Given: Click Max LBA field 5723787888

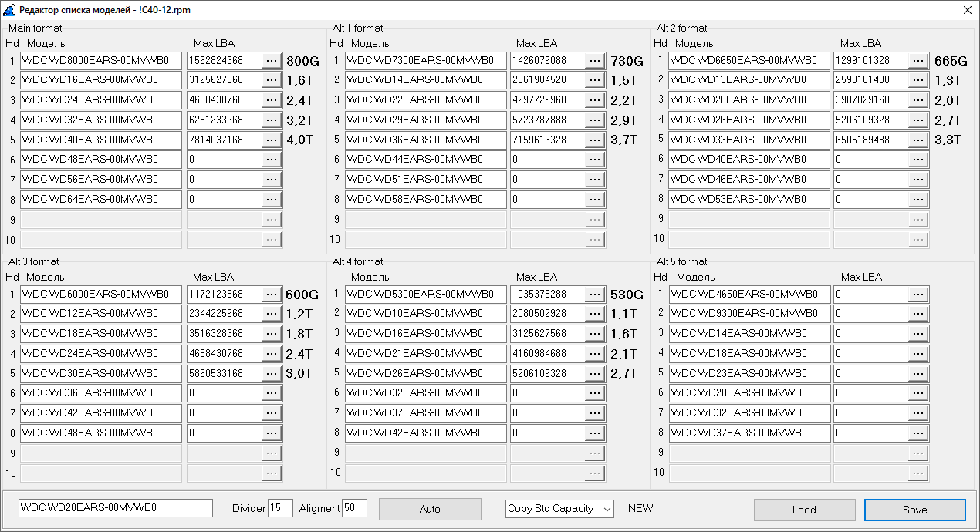Looking at the screenshot, I should tap(547, 120).
